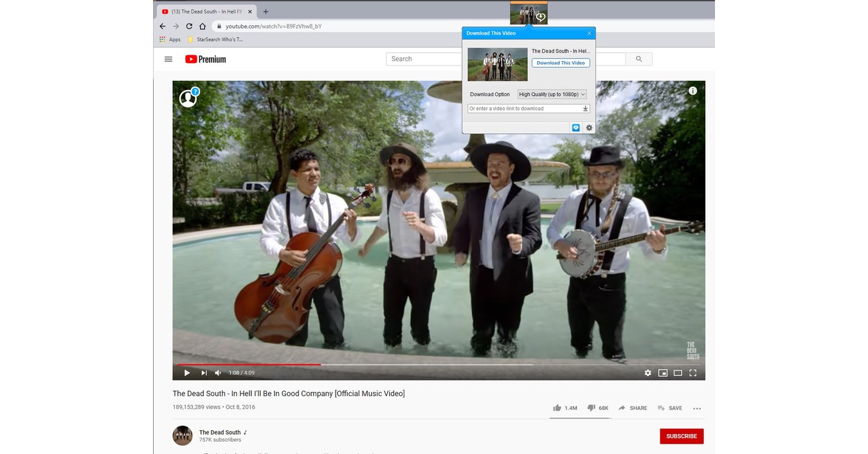Skip to the next video
Viewport: 868px width, 454px height.
(x=204, y=372)
